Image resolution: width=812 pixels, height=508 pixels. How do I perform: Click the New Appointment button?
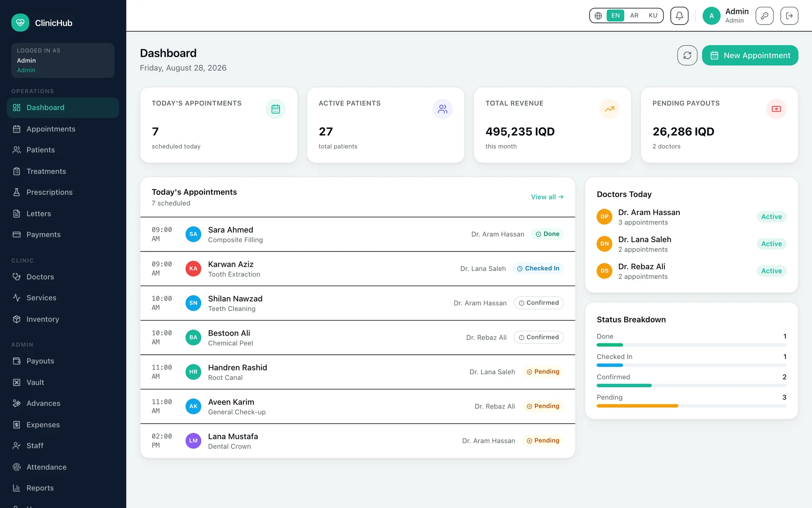tap(750, 55)
